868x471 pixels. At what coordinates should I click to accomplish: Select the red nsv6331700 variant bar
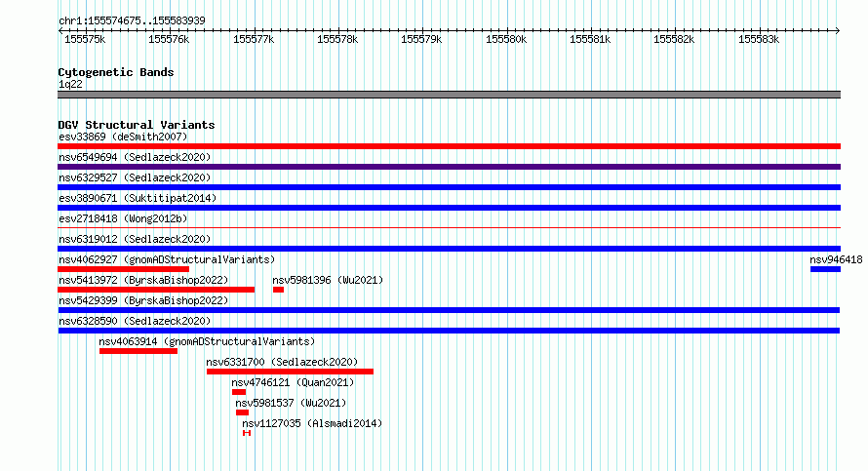[x=290, y=372]
